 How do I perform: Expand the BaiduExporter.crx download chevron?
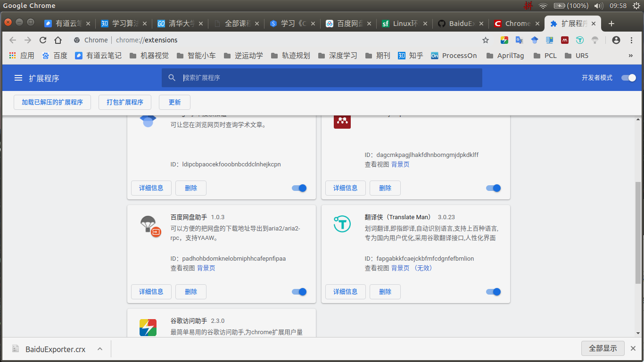(x=99, y=349)
